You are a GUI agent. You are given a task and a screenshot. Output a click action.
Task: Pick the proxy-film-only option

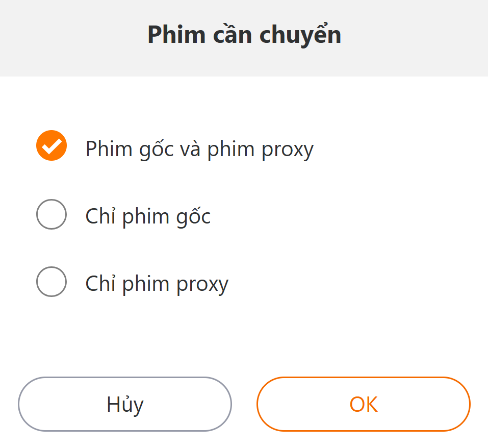52,282
